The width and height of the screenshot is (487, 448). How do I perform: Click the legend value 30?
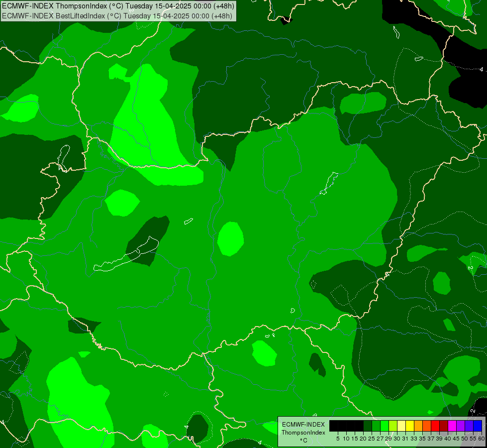point(397,439)
